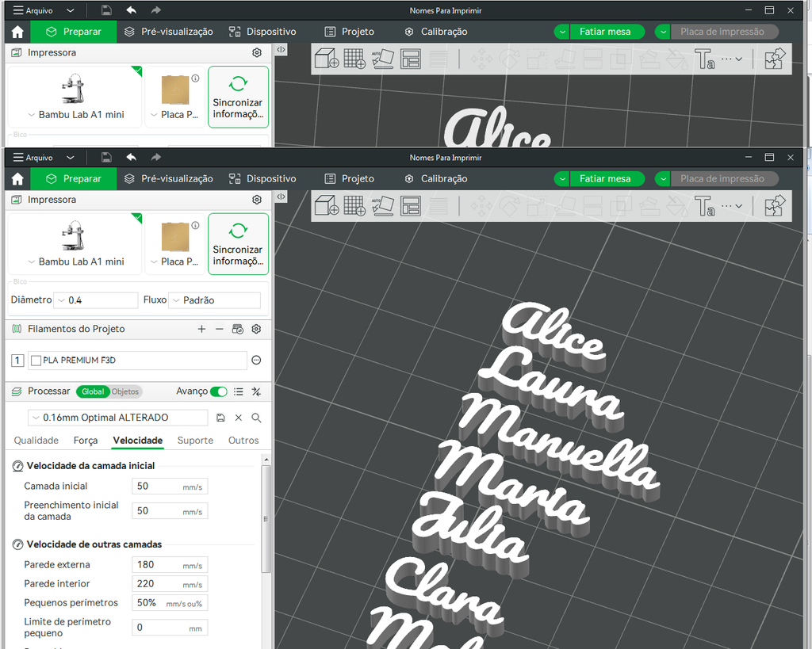Switch Processar mode to Objetos
812x649 pixels.
tap(125, 391)
